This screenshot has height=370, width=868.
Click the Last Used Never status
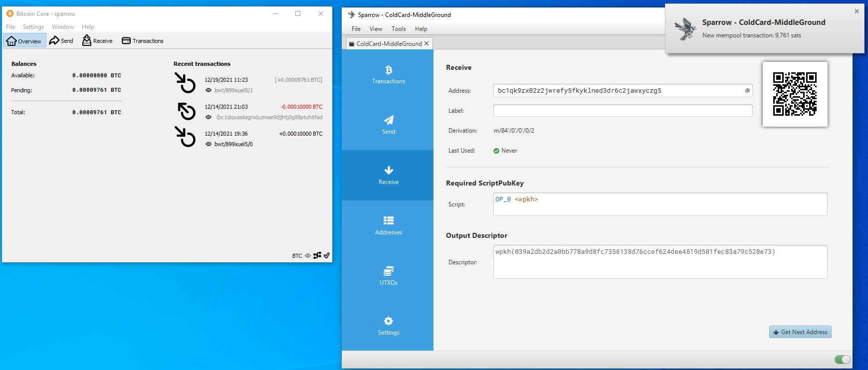505,151
